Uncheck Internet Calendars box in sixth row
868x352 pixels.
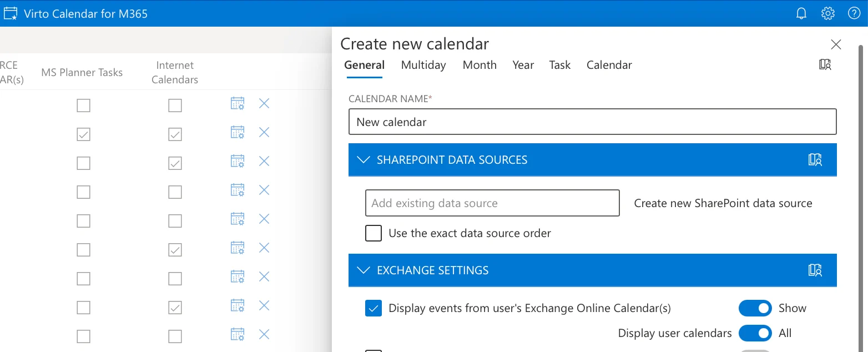tap(175, 250)
